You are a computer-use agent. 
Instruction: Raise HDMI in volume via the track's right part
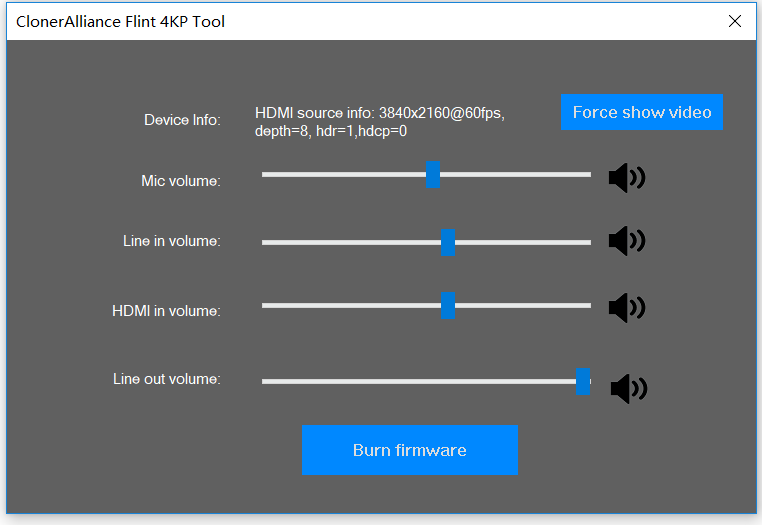point(523,306)
